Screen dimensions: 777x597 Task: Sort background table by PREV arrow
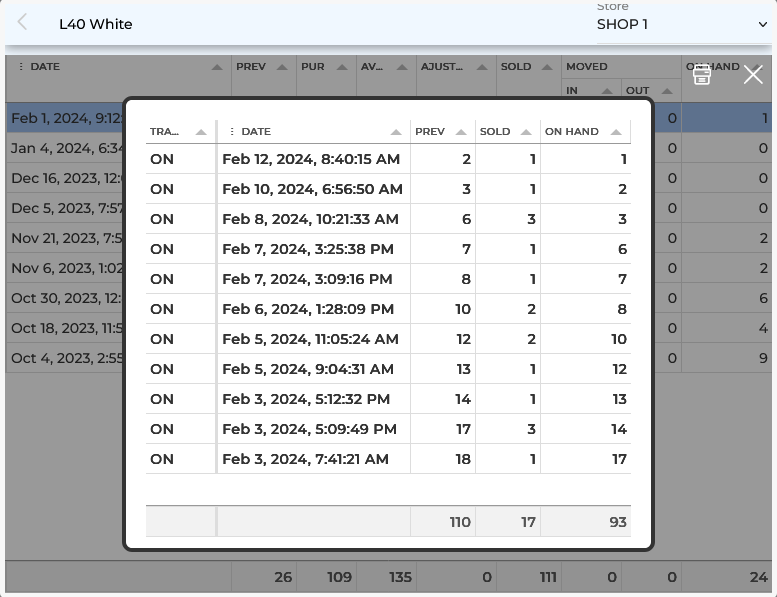[282, 67]
